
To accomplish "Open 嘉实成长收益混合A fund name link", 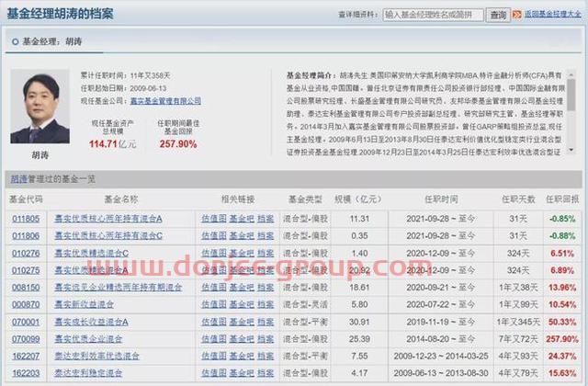I will [x=92, y=322].
